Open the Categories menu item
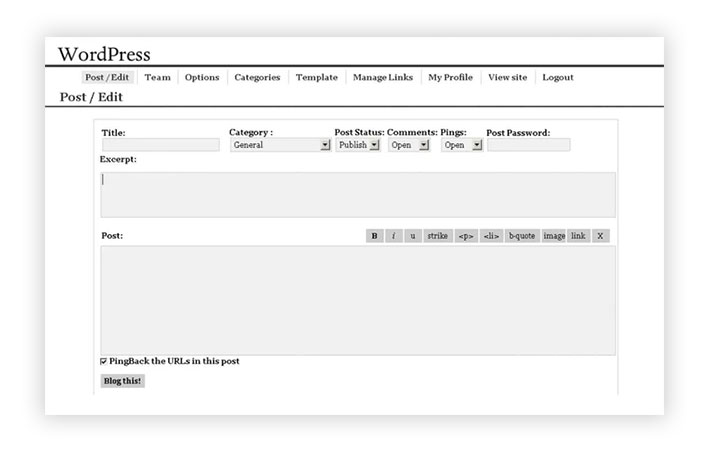Image resolution: width=710 pixels, height=452 pixels. pos(257,77)
